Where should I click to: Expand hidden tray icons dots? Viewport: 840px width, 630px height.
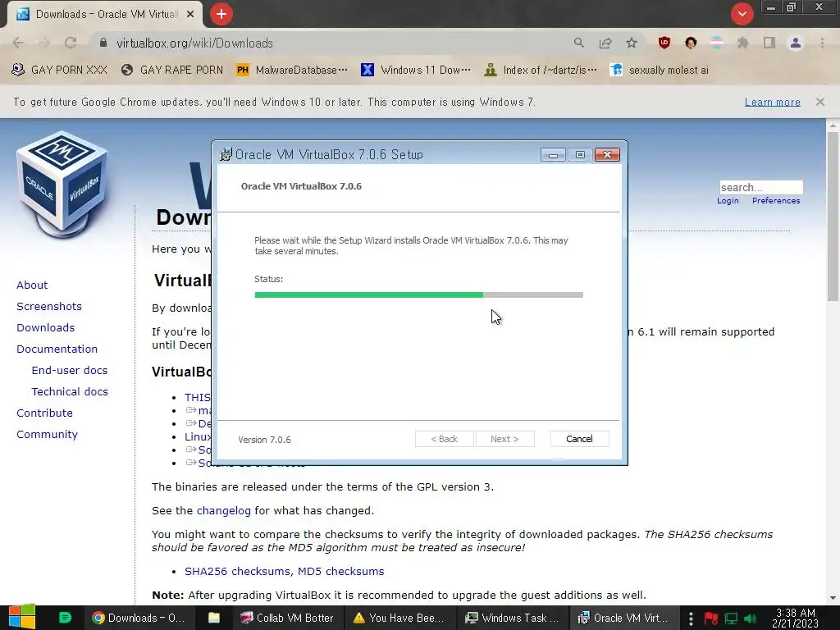pos(691,619)
